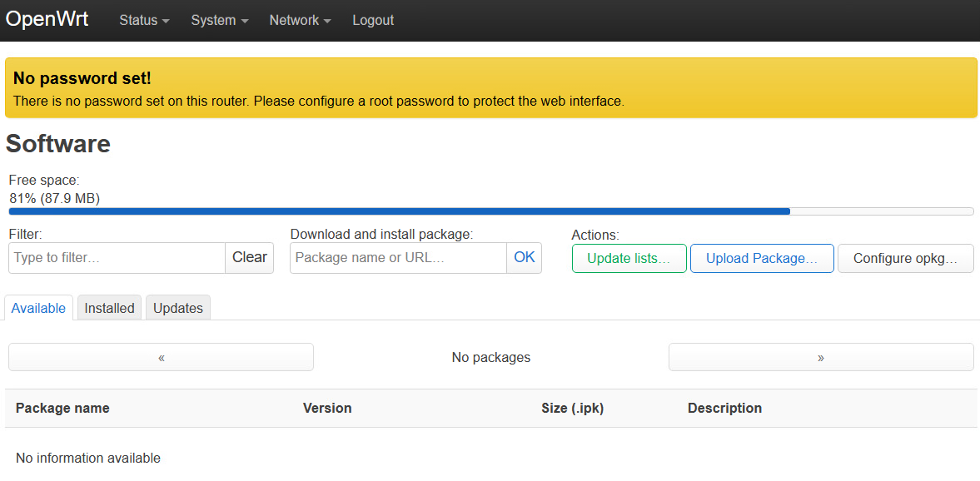Screen dimensions: 980x481
Task: Click the Size (.ipk) column header
Action: (x=572, y=408)
